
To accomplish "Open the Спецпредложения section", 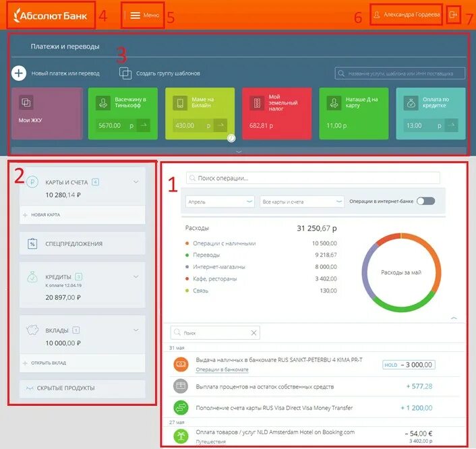I will [x=82, y=244].
